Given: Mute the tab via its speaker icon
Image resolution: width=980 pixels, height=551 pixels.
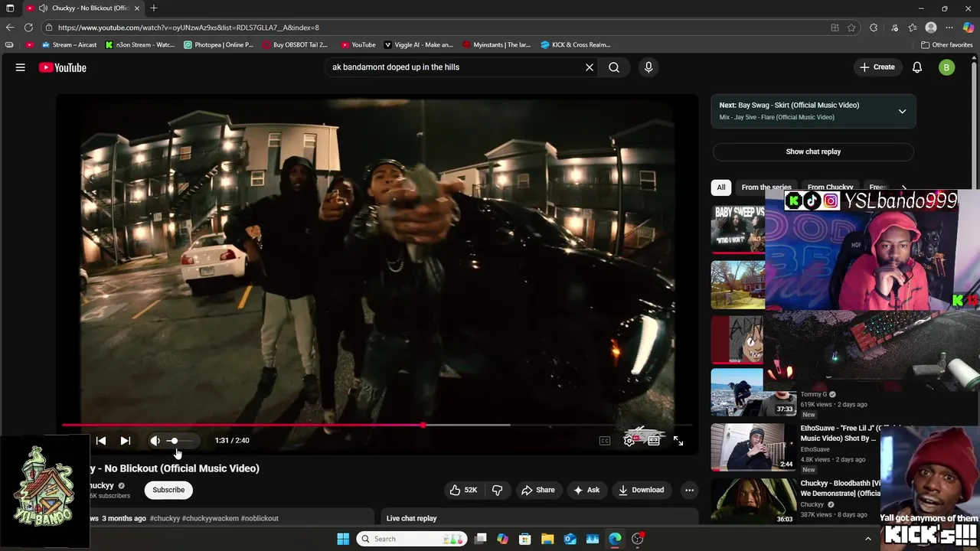Looking at the screenshot, I should pyautogui.click(x=43, y=8).
